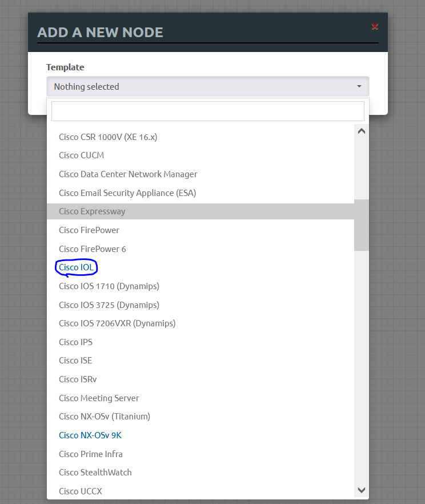Open the Template dropdown showing Nothing selected
The image size is (425, 504).
[208, 86]
